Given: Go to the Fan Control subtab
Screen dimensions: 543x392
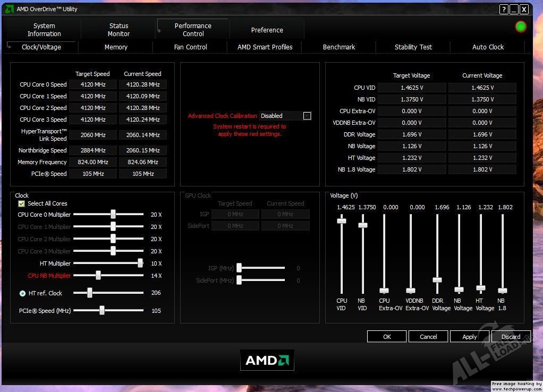Looking at the screenshot, I should pyautogui.click(x=190, y=47).
